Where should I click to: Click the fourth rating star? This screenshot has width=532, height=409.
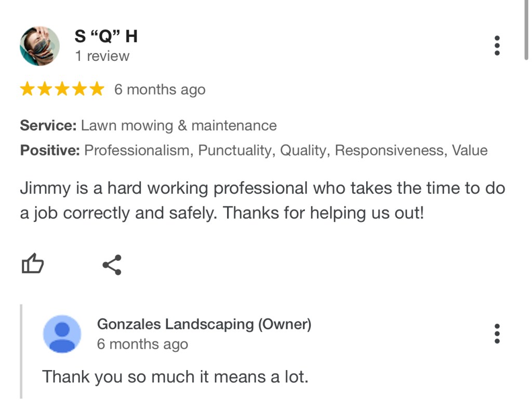(x=79, y=89)
